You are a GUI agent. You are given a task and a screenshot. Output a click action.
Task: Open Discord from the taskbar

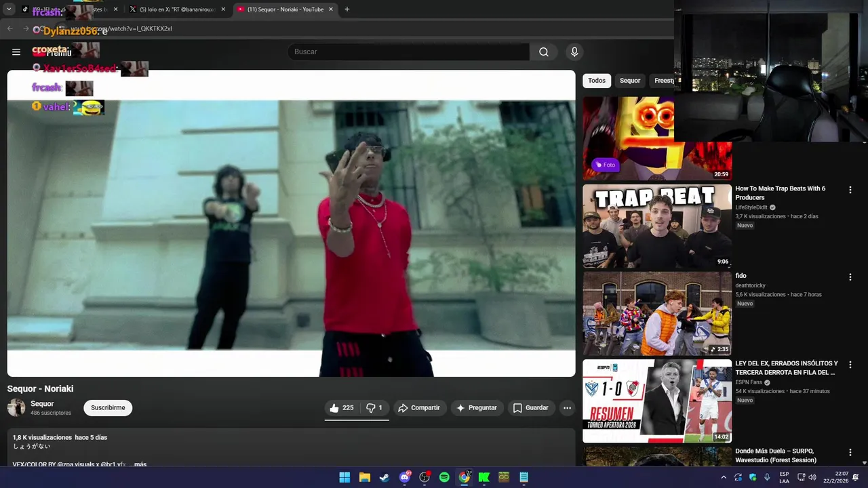(x=405, y=477)
